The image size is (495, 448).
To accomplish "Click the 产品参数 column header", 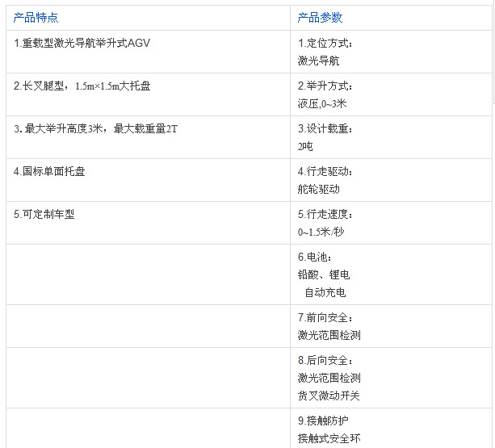I will pyautogui.click(x=320, y=18).
